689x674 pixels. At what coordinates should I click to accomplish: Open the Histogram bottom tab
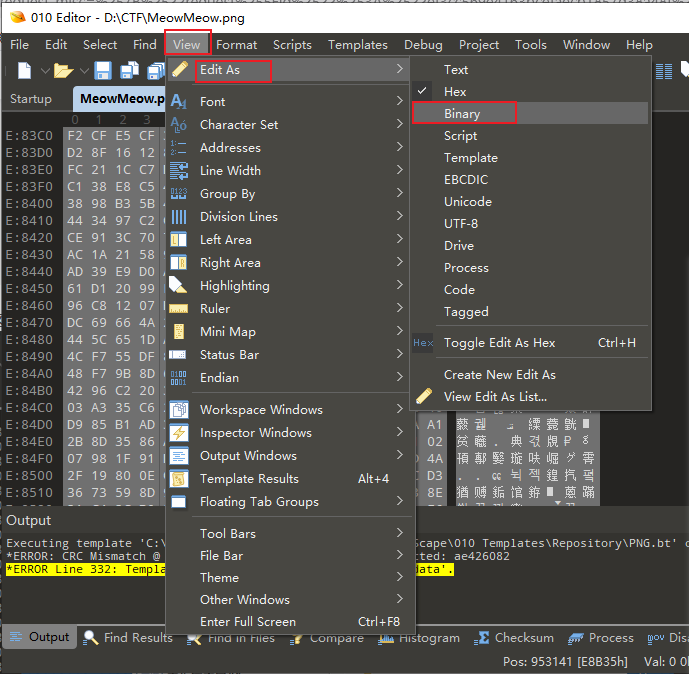coord(418,638)
